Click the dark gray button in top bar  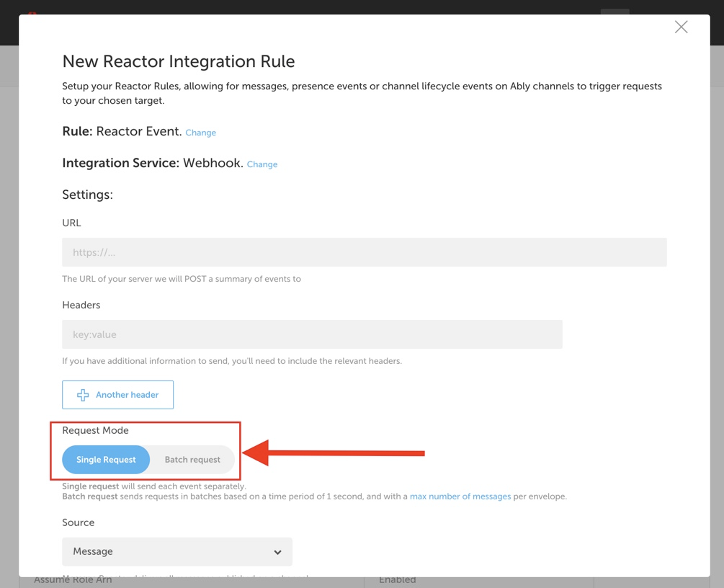coord(614,12)
